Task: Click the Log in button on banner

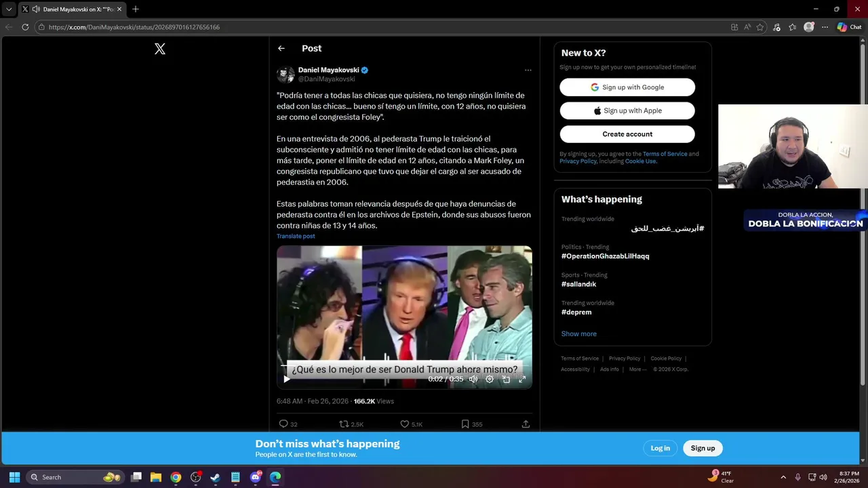Action: (x=660, y=448)
